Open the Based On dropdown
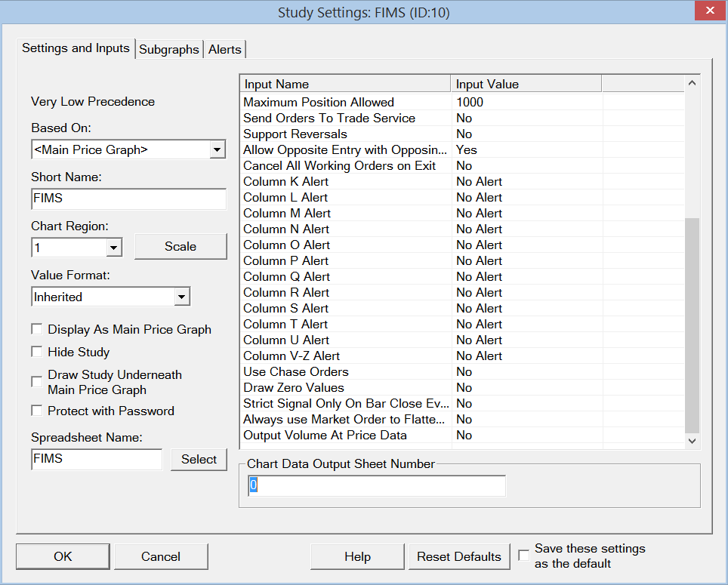728x585 pixels. pos(217,149)
